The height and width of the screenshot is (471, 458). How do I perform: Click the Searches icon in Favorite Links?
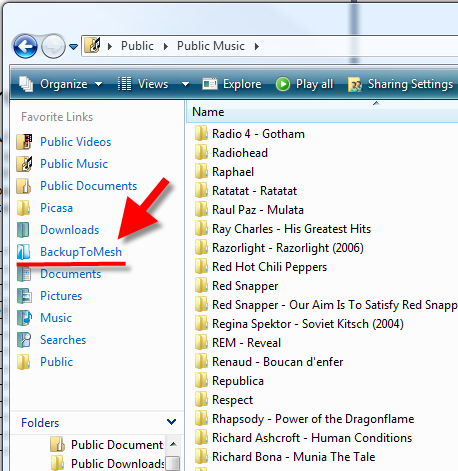click(24, 340)
